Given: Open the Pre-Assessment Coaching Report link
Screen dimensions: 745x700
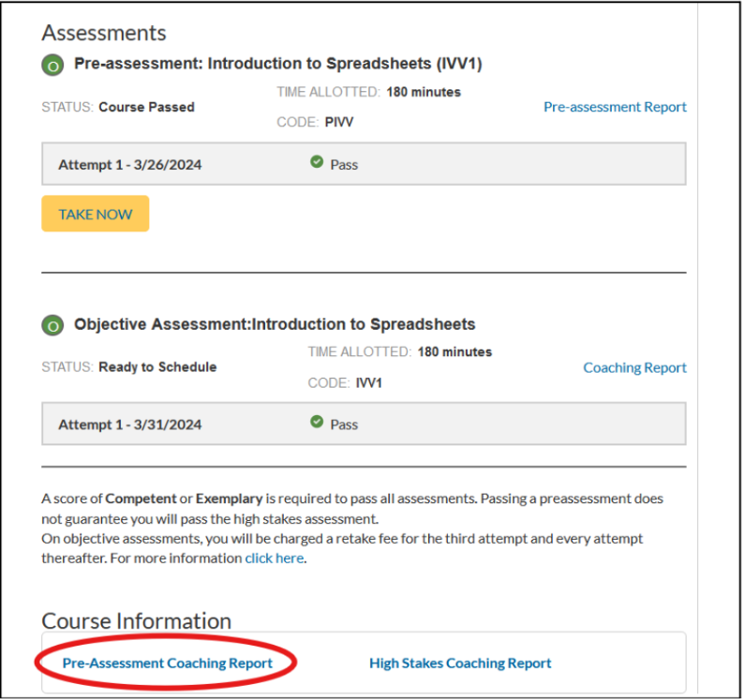Looking at the screenshot, I should click(x=167, y=663).
